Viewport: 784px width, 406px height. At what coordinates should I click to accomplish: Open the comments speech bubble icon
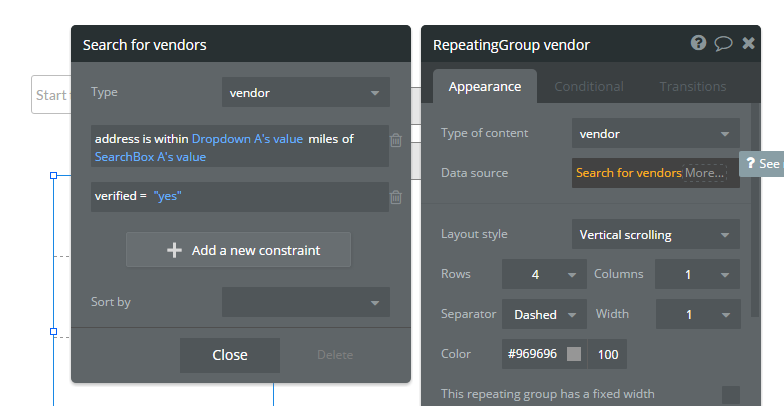(723, 43)
